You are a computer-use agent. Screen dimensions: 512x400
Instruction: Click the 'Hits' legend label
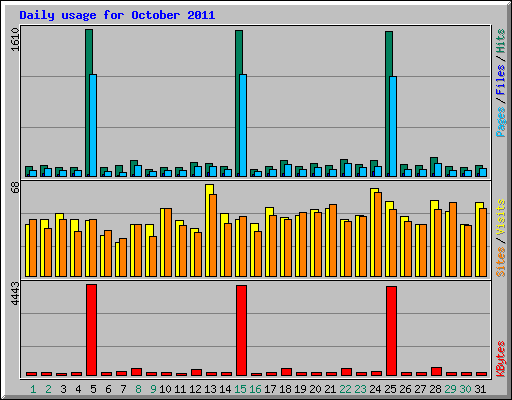[500, 41]
